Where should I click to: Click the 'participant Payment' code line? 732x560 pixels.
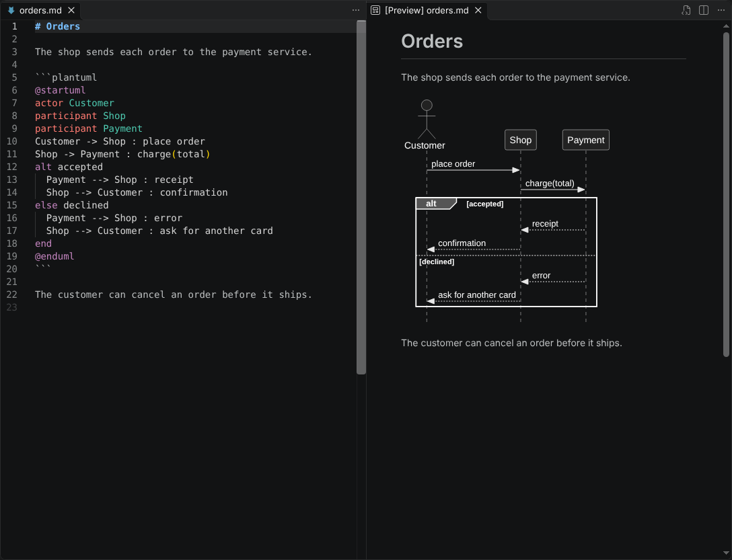pos(89,129)
